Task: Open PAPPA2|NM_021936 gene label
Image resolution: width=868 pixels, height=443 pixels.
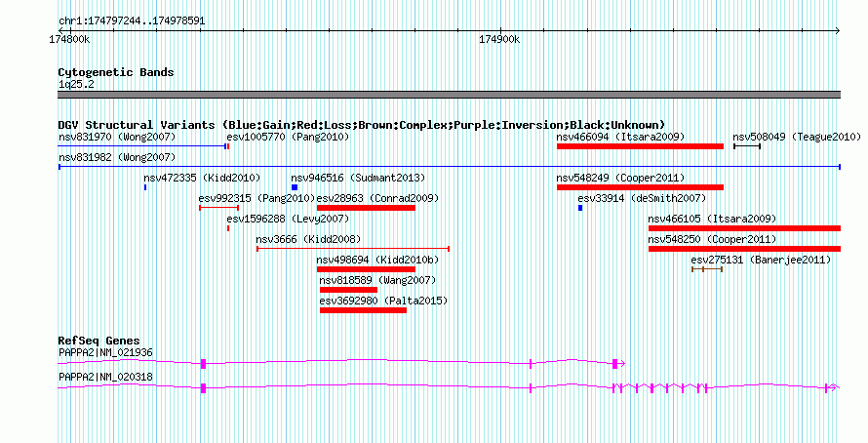Action: (x=105, y=352)
